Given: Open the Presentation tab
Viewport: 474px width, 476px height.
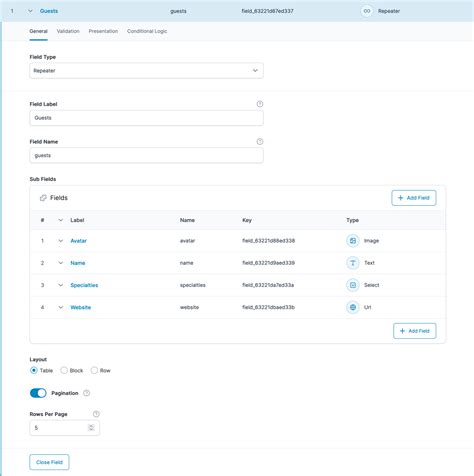Looking at the screenshot, I should [x=103, y=31].
